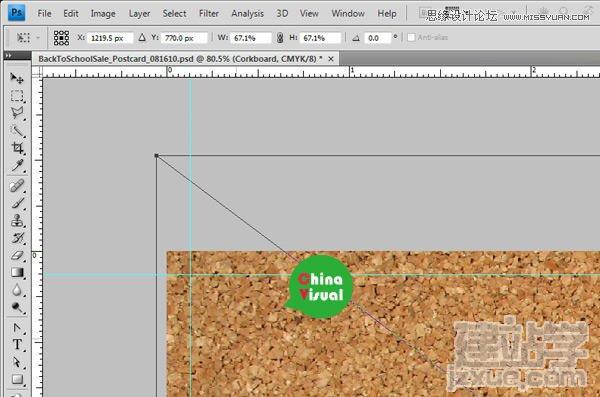Open the transform tool preset dropdown arrow
Image resolution: width=600 pixels, height=397 pixels.
[x=38, y=38]
